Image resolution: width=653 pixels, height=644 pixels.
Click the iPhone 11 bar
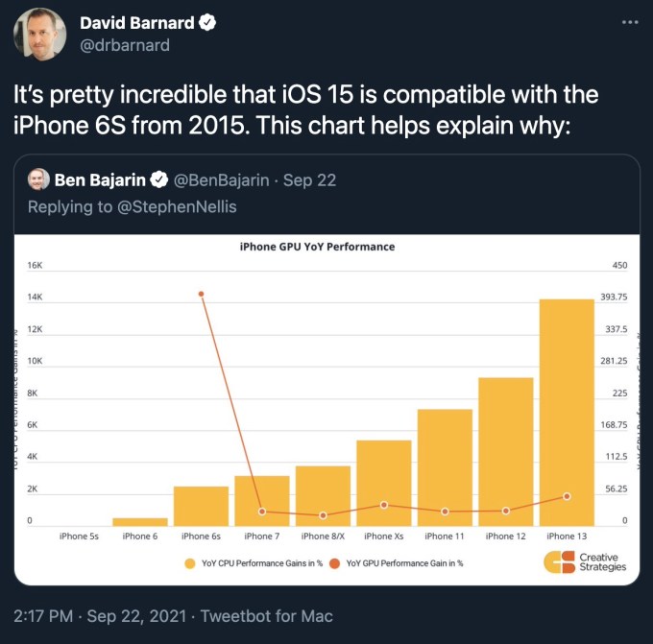(445, 467)
